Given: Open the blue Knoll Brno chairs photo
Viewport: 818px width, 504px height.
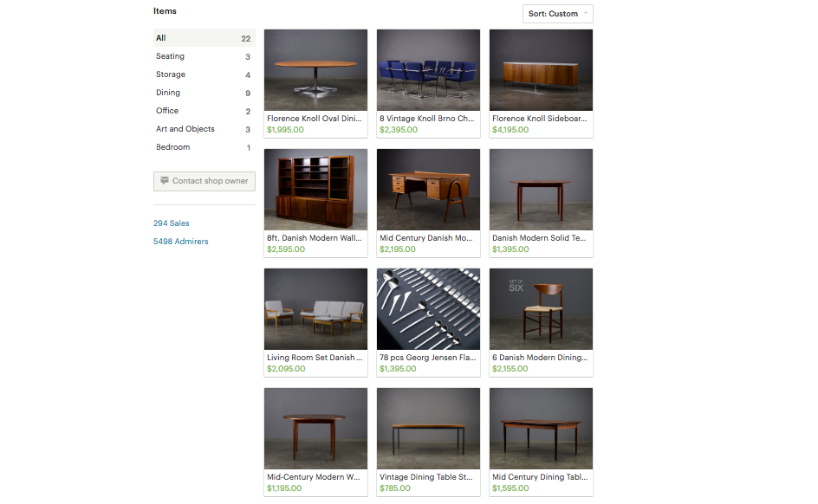Looking at the screenshot, I should pos(428,70).
